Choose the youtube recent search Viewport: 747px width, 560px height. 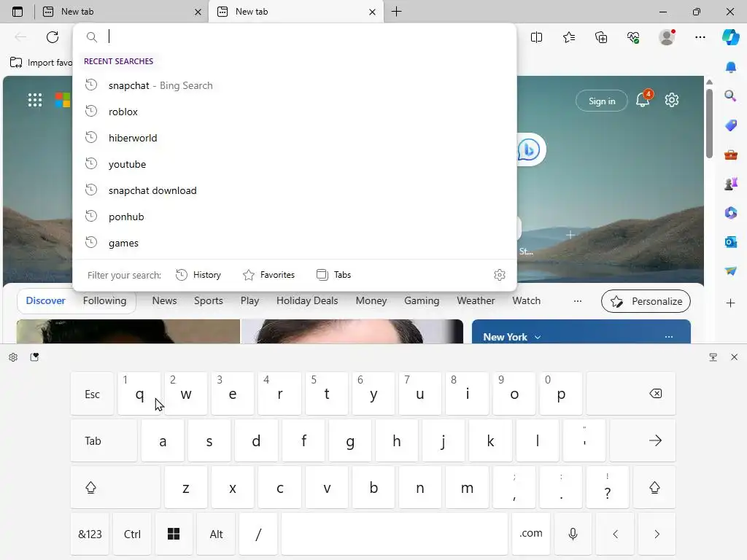(295, 164)
